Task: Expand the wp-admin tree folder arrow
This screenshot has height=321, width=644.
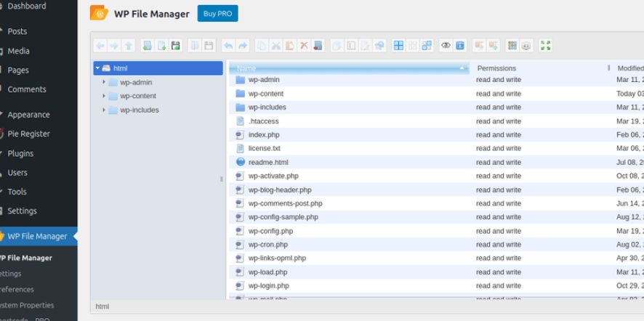Action: pyautogui.click(x=104, y=82)
